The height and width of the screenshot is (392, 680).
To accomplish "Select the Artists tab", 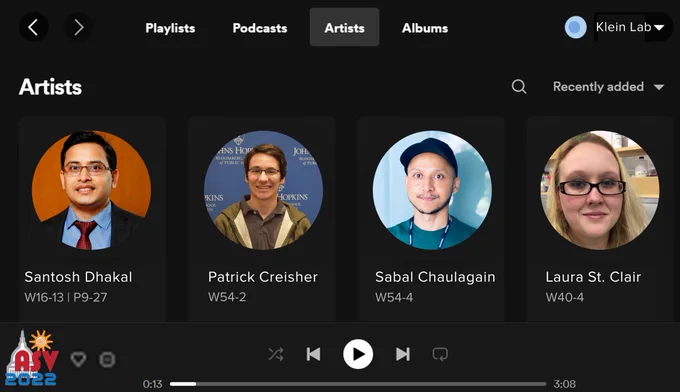I will [x=344, y=27].
